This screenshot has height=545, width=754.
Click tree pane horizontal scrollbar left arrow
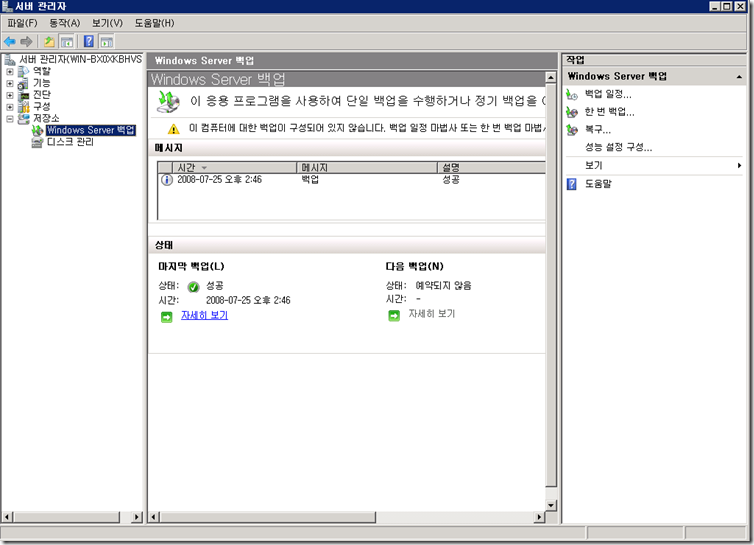[x=7, y=517]
